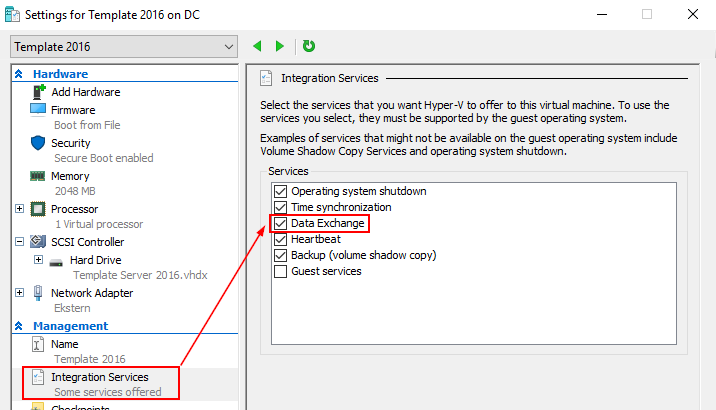
Task: Disable the Data Exchange checkbox
Action: pyautogui.click(x=280, y=223)
